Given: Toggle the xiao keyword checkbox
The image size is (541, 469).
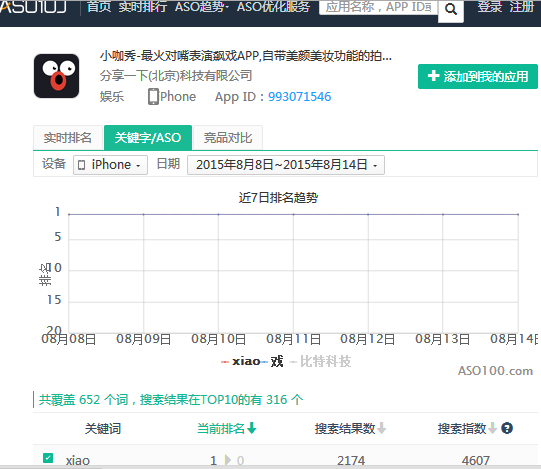Looking at the screenshot, I should (x=48, y=458).
